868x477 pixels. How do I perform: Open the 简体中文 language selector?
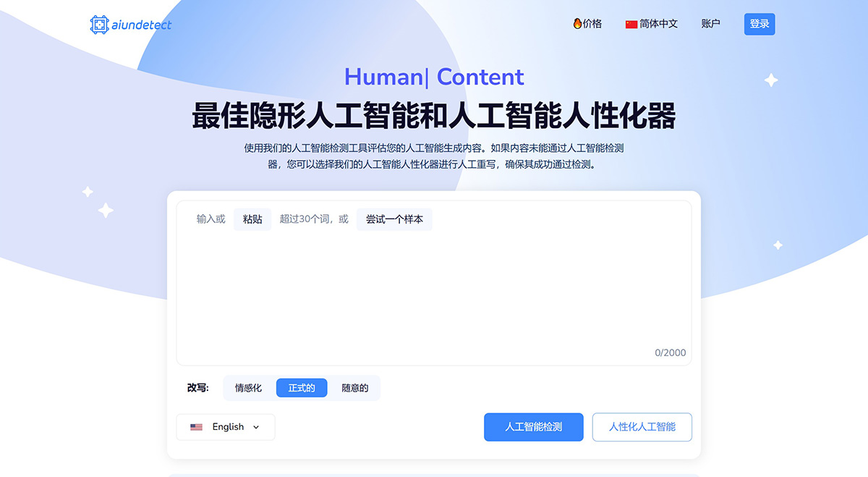click(658, 24)
